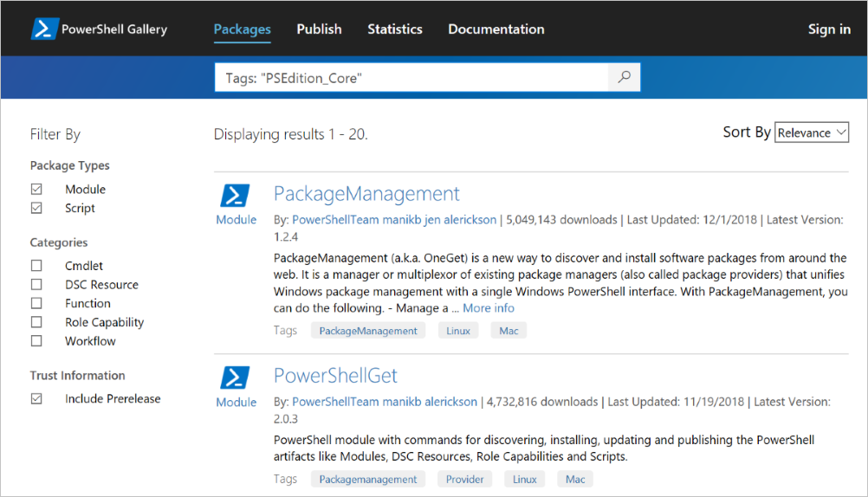This screenshot has width=868, height=497.
Task: Click the 'Package Types' heading
Action: [70, 165]
